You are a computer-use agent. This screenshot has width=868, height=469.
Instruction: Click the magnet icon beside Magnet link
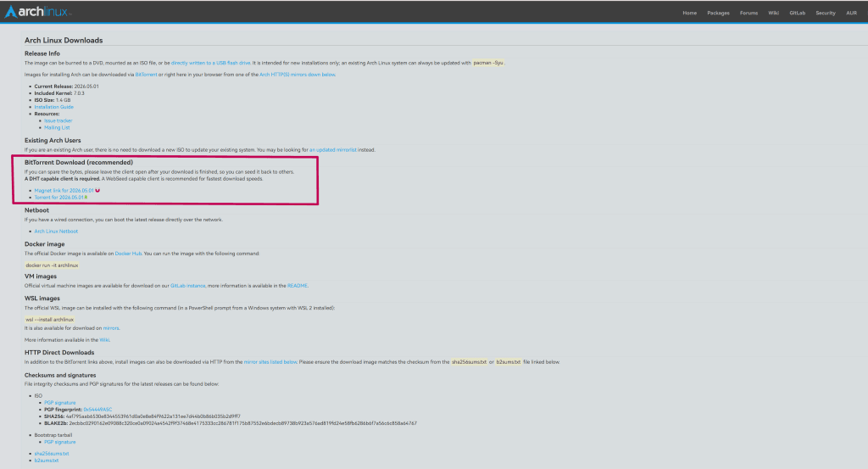click(x=97, y=191)
